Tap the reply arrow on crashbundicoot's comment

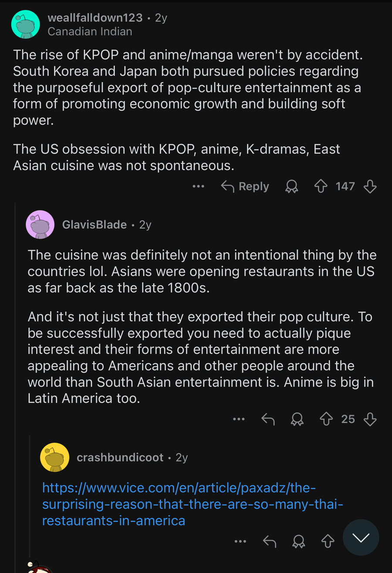coord(270,541)
